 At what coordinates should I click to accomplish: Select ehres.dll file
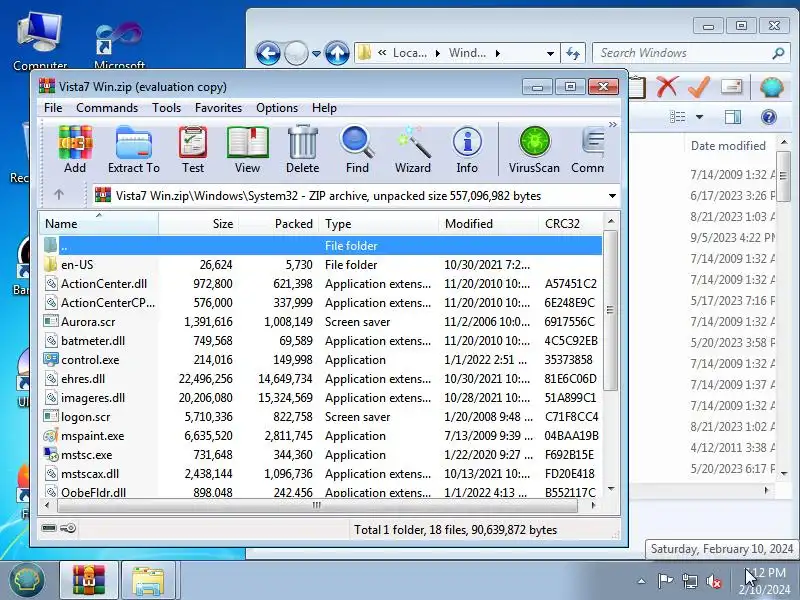[322, 379]
